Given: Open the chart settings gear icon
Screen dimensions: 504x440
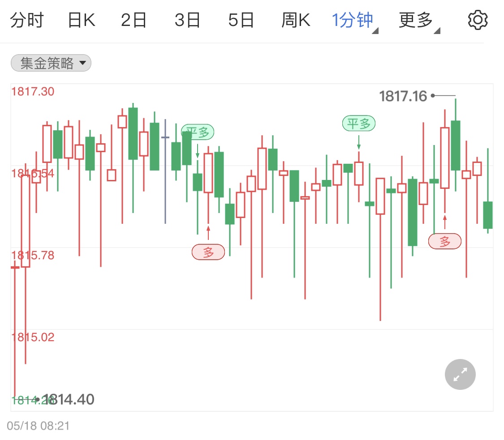Looking at the screenshot, I should coord(478,19).
